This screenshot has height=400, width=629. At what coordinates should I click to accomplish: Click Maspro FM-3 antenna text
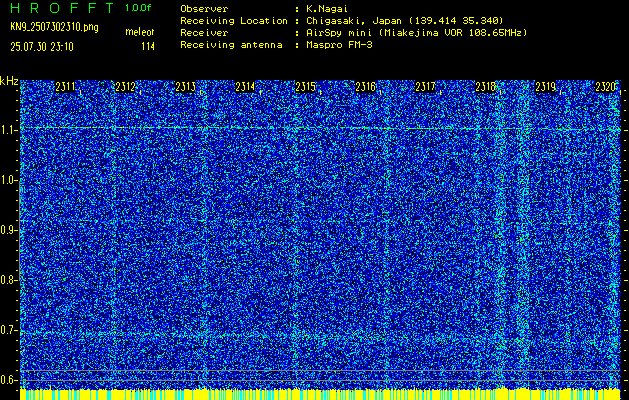(x=339, y=45)
